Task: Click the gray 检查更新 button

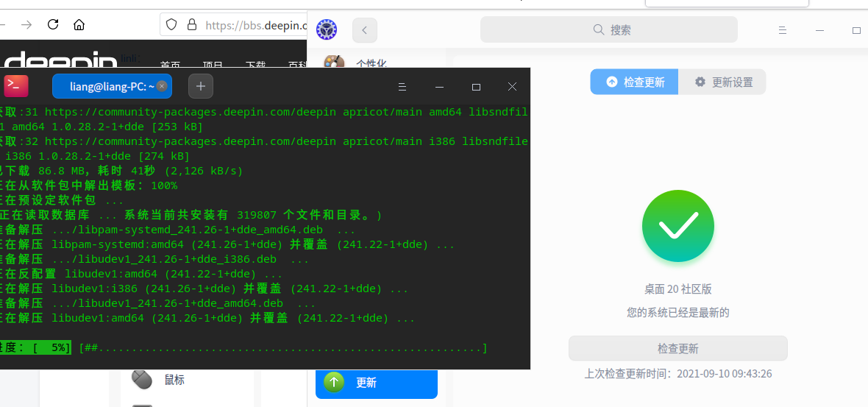Action: [x=678, y=348]
